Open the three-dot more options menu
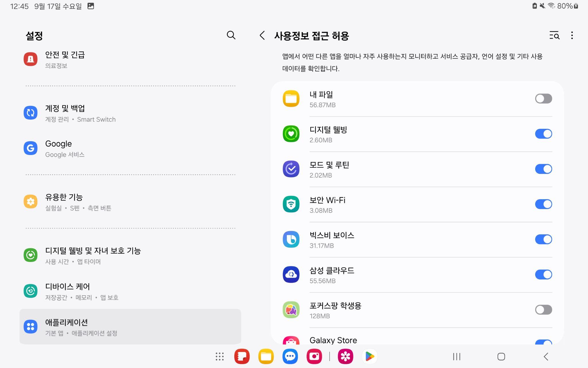This screenshot has height=368, width=588. 572,36
